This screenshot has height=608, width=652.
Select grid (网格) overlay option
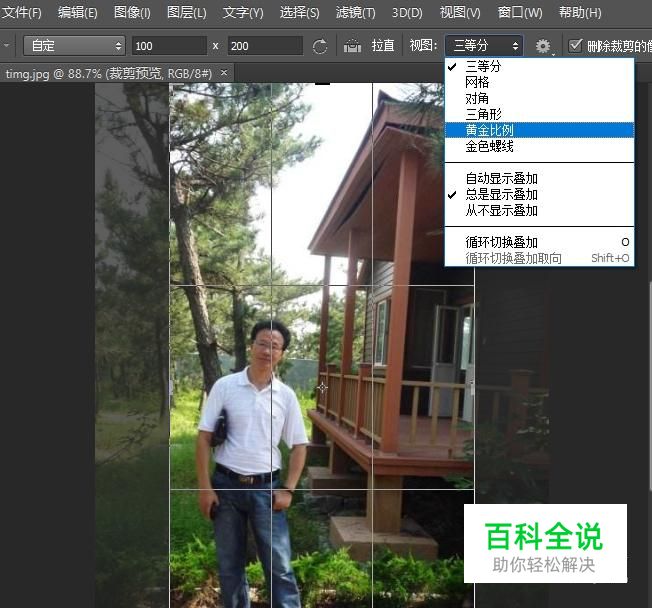(478, 82)
